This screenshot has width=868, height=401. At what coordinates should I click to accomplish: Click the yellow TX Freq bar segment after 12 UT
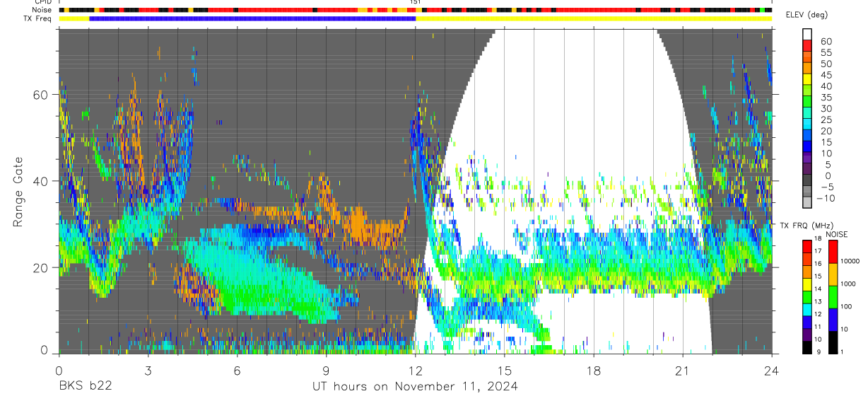coord(594,18)
